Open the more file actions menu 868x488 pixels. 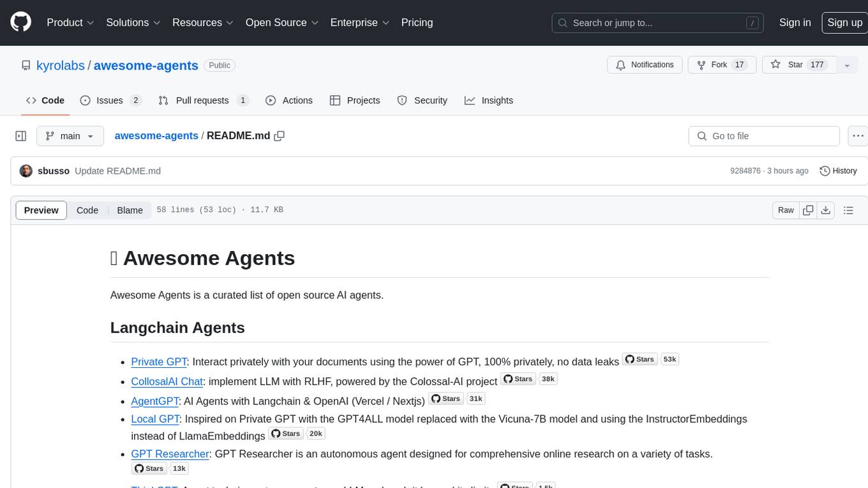click(x=858, y=136)
